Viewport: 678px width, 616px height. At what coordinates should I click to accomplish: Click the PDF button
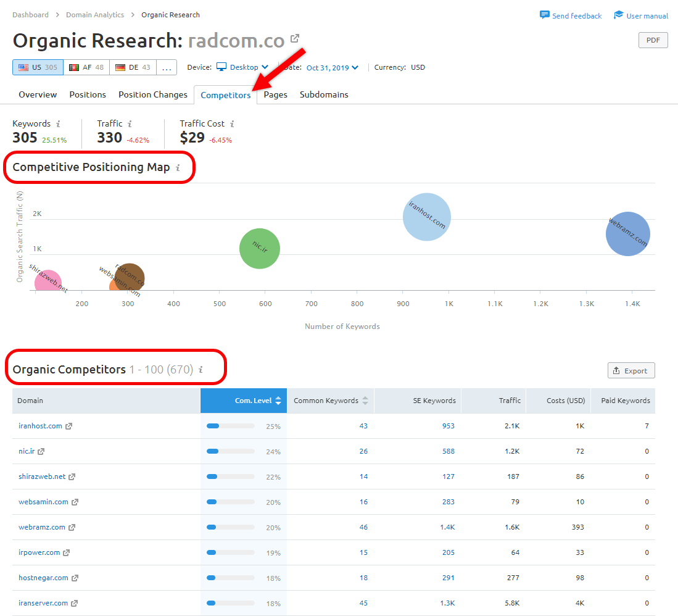tap(652, 40)
